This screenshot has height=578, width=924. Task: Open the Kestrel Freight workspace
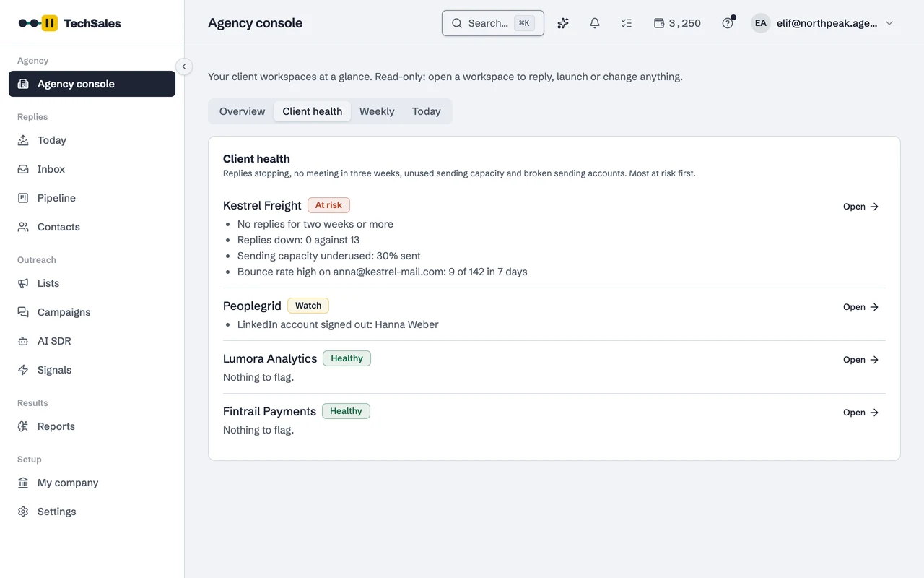click(x=861, y=207)
